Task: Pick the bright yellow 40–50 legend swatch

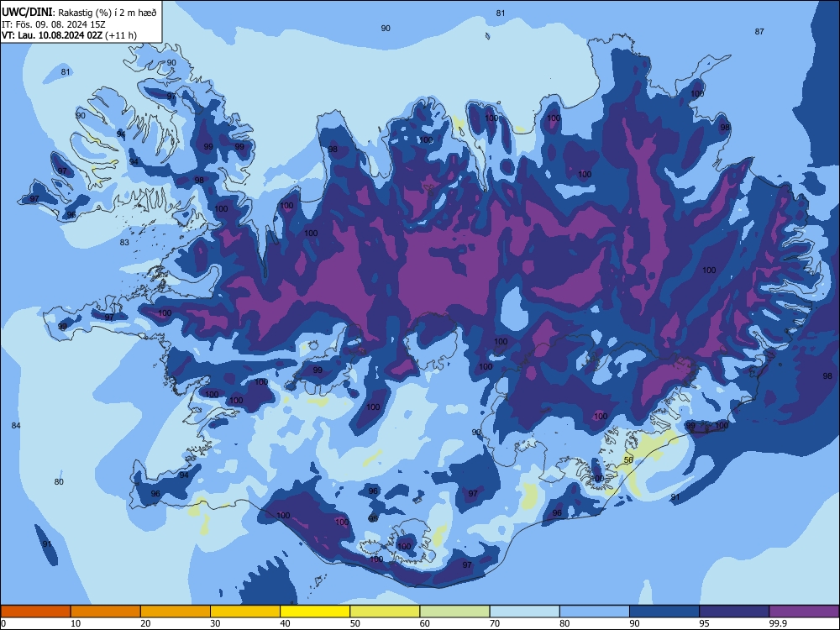Action: pyautogui.click(x=315, y=612)
